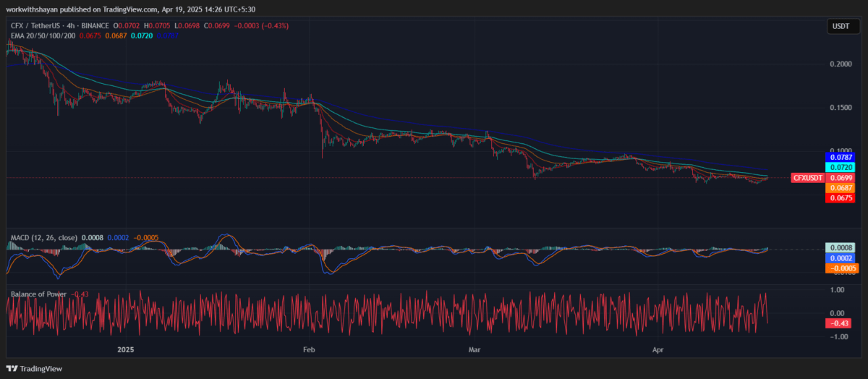
Task: Click the 2025 time axis label
Action: 127,349
